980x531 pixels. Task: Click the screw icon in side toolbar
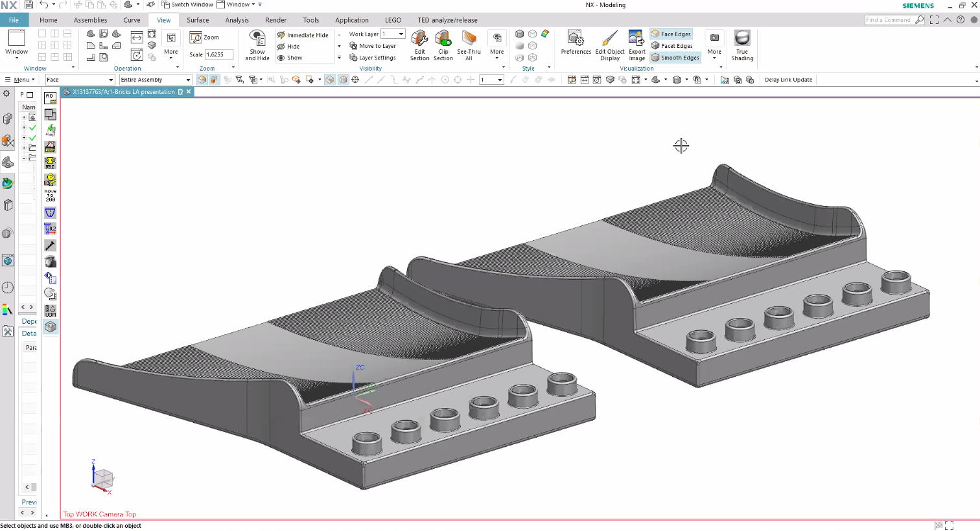click(50, 245)
